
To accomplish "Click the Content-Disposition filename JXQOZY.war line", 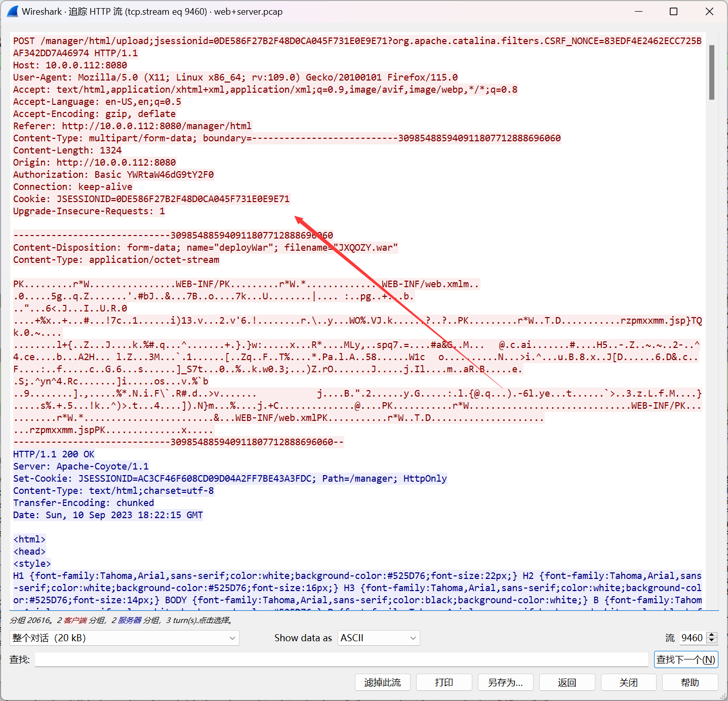I will [x=206, y=248].
